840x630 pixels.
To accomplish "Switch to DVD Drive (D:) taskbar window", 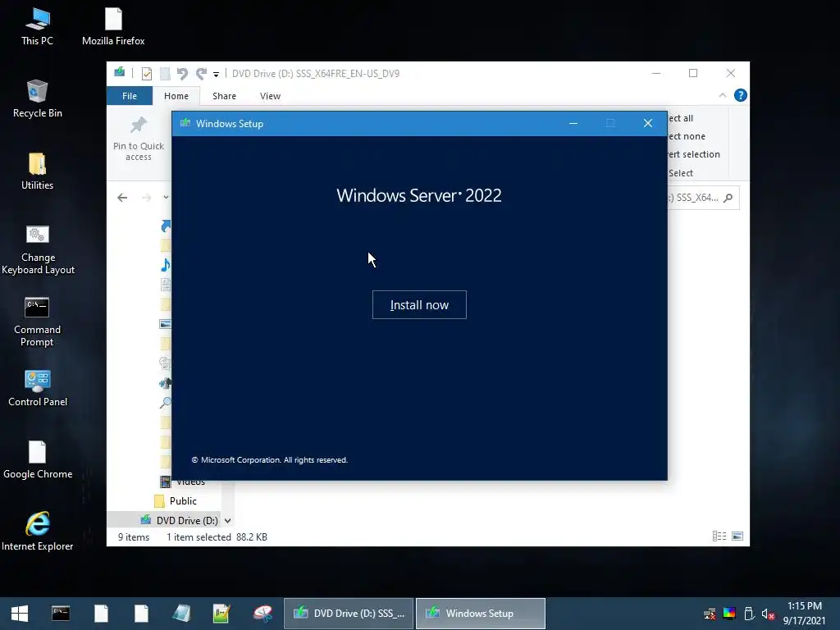I will tap(349, 614).
